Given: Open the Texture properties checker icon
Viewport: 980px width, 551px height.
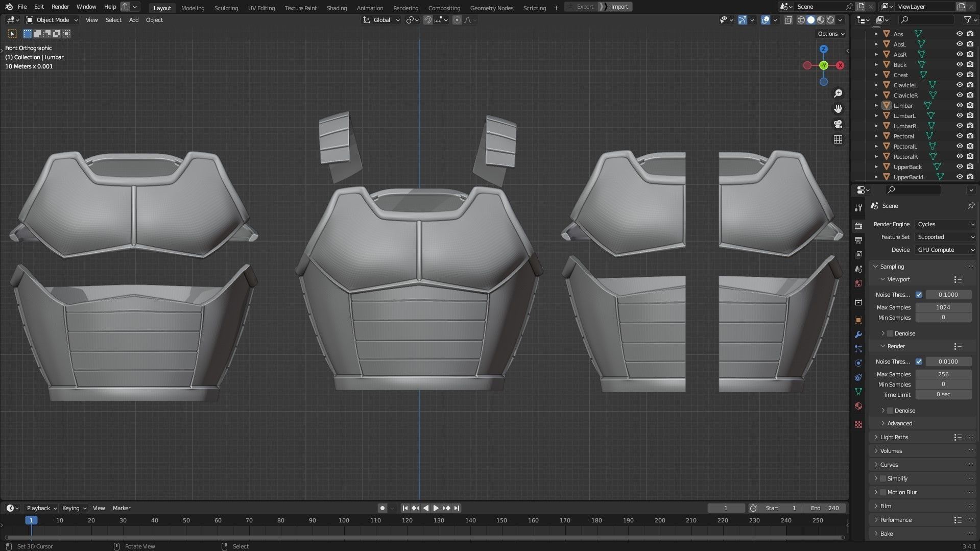Looking at the screenshot, I should 858,424.
